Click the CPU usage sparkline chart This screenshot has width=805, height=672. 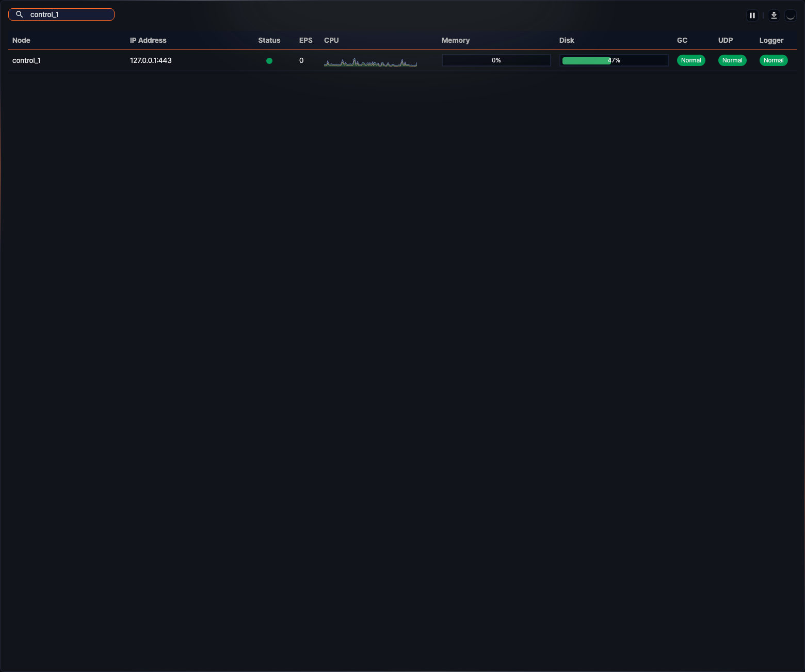pyautogui.click(x=371, y=62)
